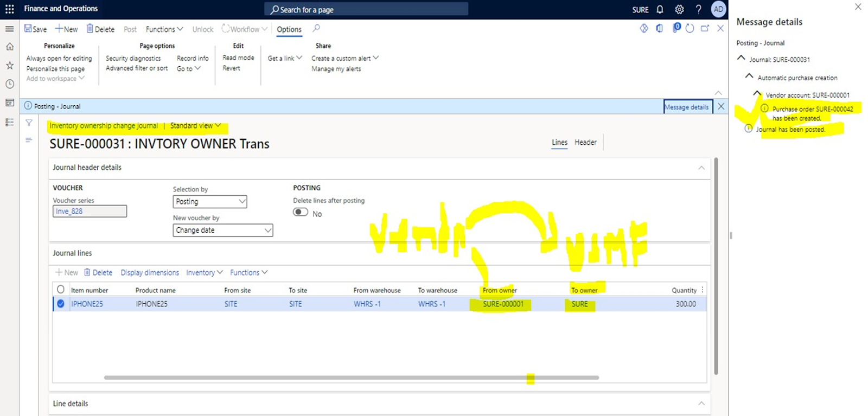Open the notifications bell icon

(x=660, y=9)
